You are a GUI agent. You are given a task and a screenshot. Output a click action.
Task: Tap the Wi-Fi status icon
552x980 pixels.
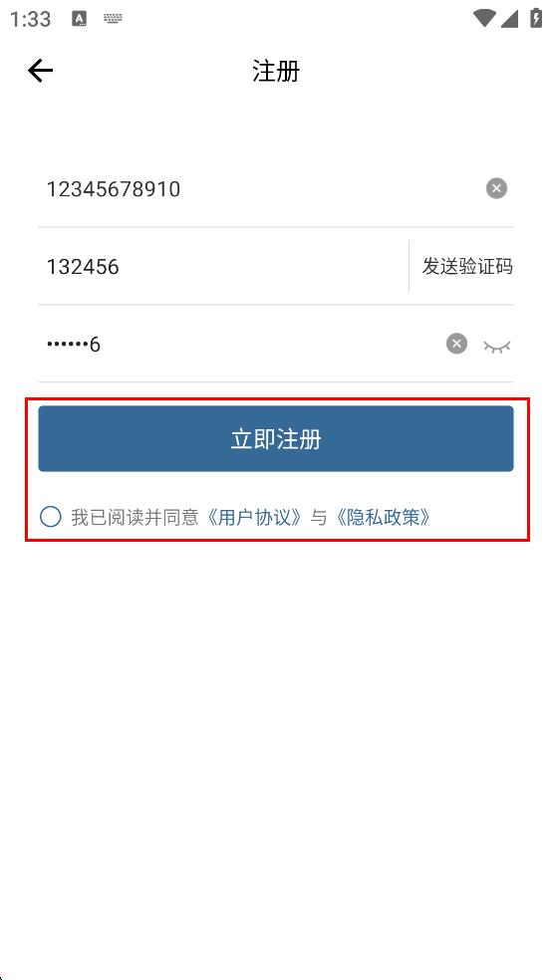[484, 18]
